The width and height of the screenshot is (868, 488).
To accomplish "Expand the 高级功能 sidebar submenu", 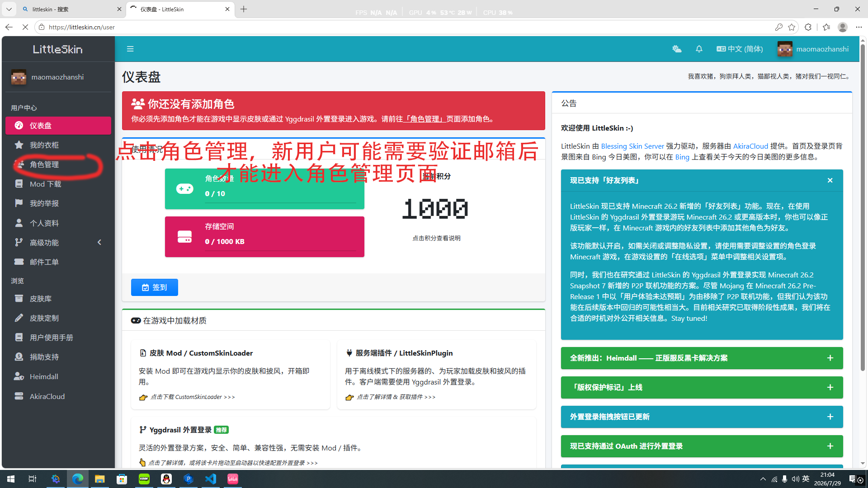I will (x=58, y=243).
